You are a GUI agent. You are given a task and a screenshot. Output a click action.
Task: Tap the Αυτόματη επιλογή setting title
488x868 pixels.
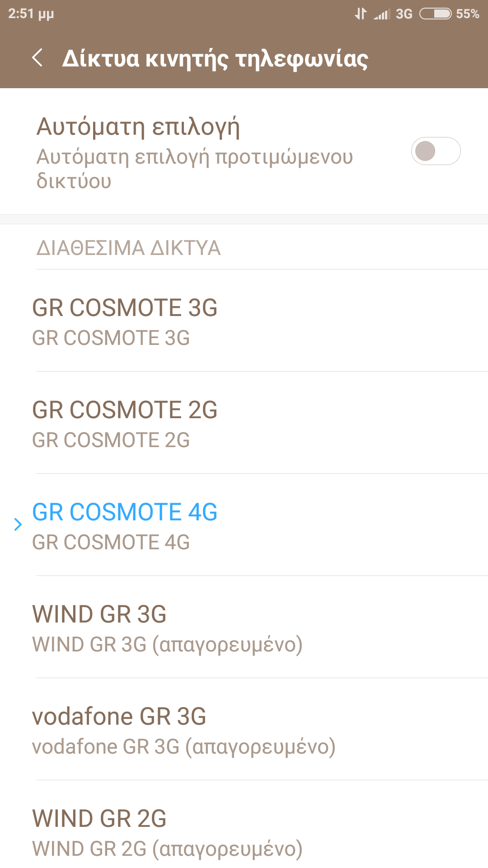coord(138,127)
